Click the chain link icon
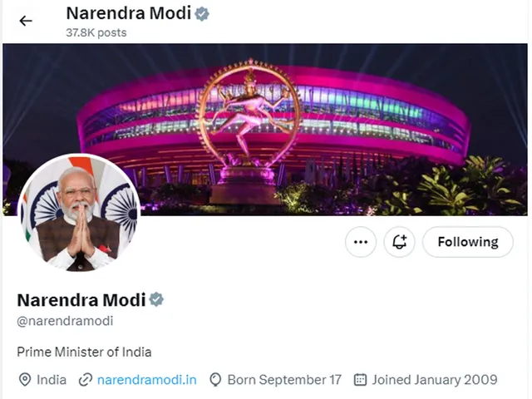 point(85,380)
